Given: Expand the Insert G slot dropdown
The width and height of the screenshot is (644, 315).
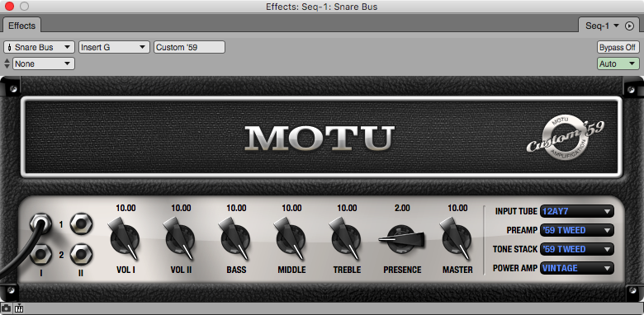Looking at the screenshot, I should [114, 47].
